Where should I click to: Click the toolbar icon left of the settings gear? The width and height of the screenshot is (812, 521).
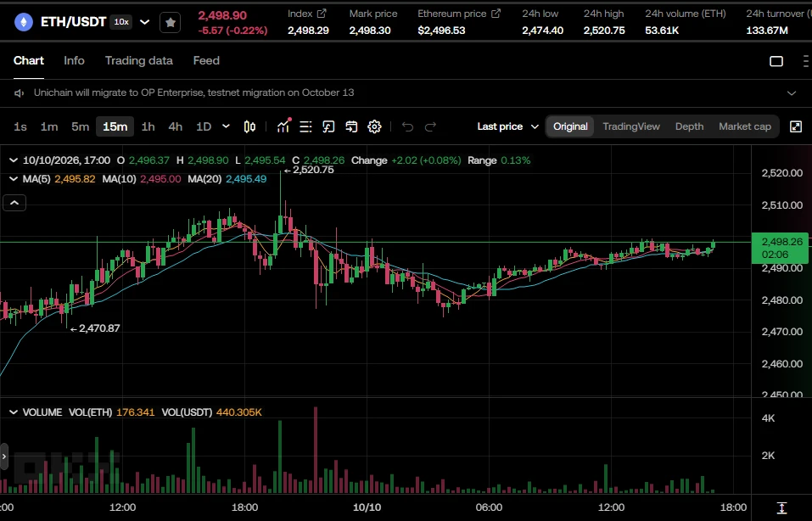pos(351,127)
